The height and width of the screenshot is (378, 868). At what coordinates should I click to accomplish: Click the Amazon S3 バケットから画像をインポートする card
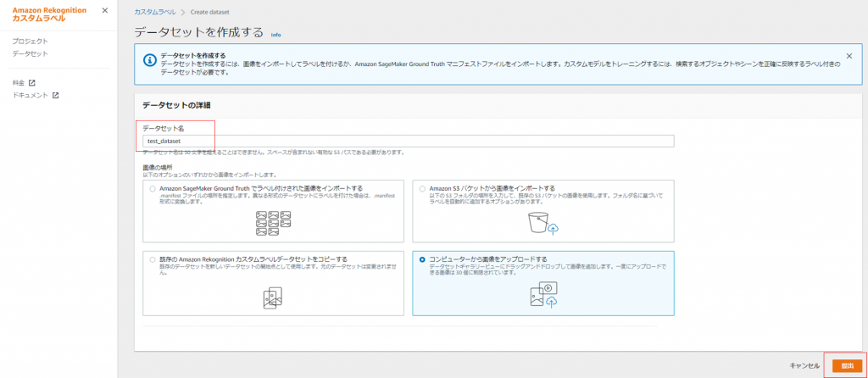tap(543, 211)
